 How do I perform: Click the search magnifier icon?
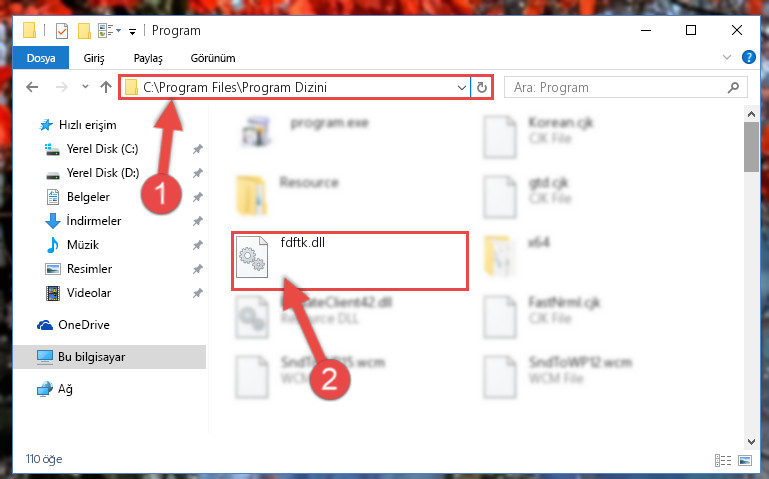733,87
